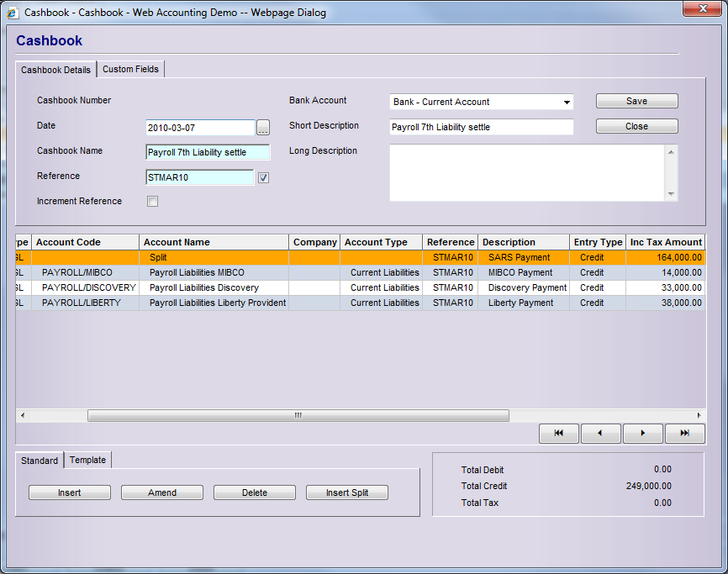
Task: Open the date picker ellipsis button
Action: [263, 128]
